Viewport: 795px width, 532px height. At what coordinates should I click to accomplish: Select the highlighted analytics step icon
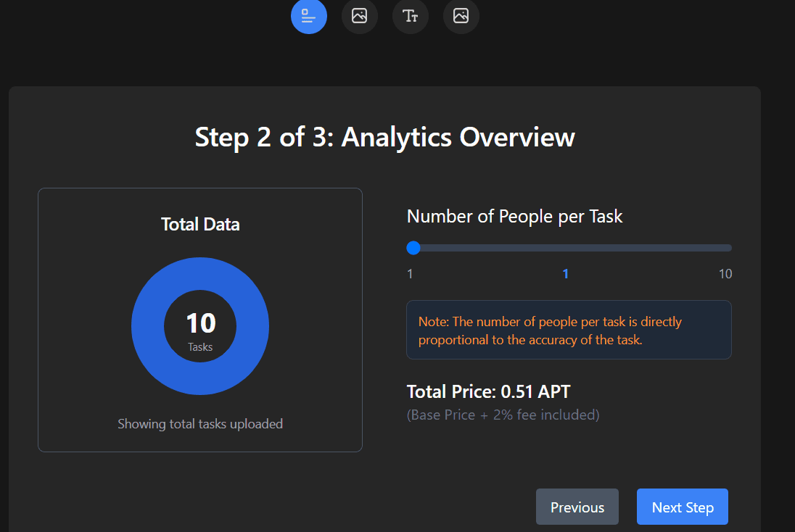(308, 17)
